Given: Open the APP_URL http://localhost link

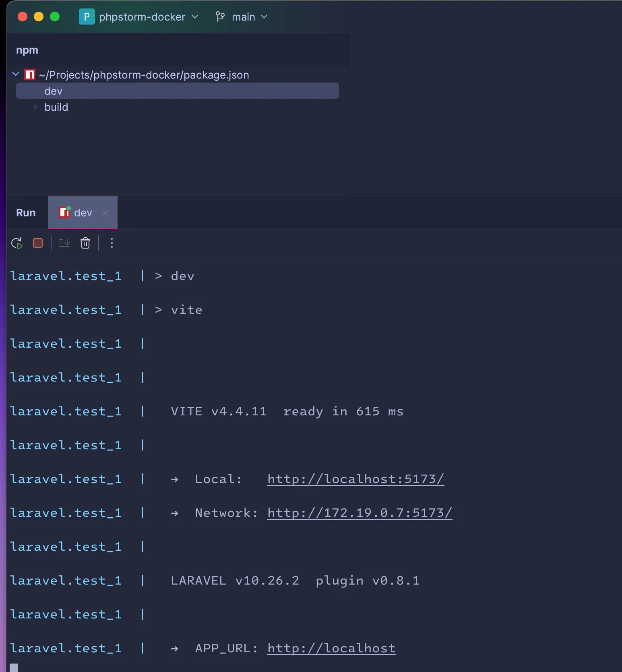Looking at the screenshot, I should 332,648.
